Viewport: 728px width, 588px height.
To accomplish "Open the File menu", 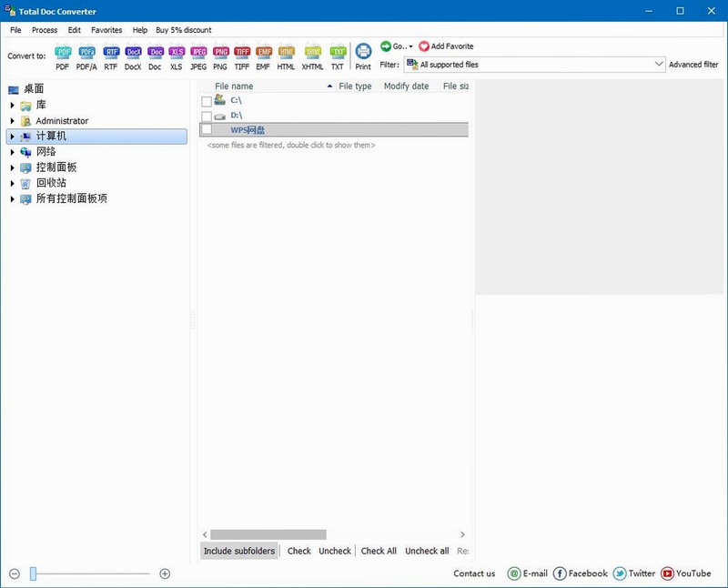I will pyautogui.click(x=15, y=30).
